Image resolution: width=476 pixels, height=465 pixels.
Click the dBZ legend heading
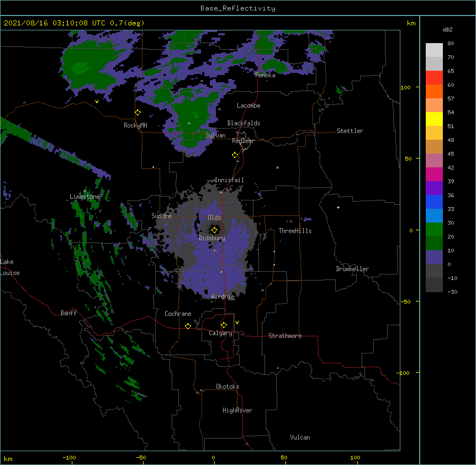point(447,29)
